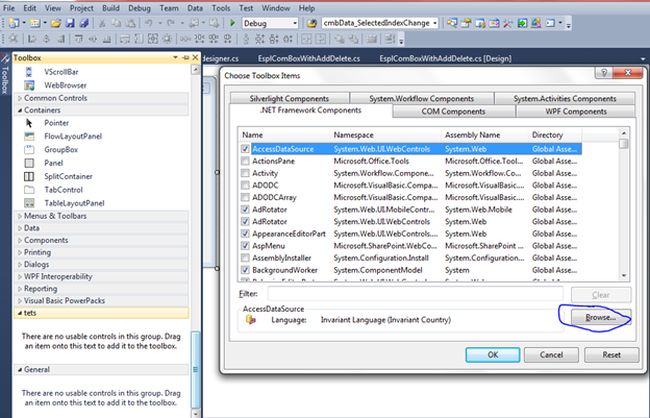Click the Browse... button
This screenshot has height=418, width=650.
click(601, 318)
